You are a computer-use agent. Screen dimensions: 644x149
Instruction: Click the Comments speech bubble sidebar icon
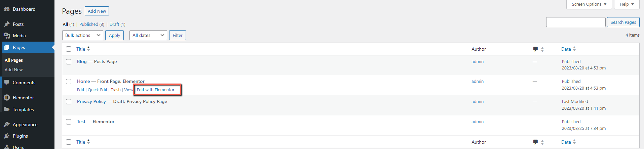[x=7, y=83]
